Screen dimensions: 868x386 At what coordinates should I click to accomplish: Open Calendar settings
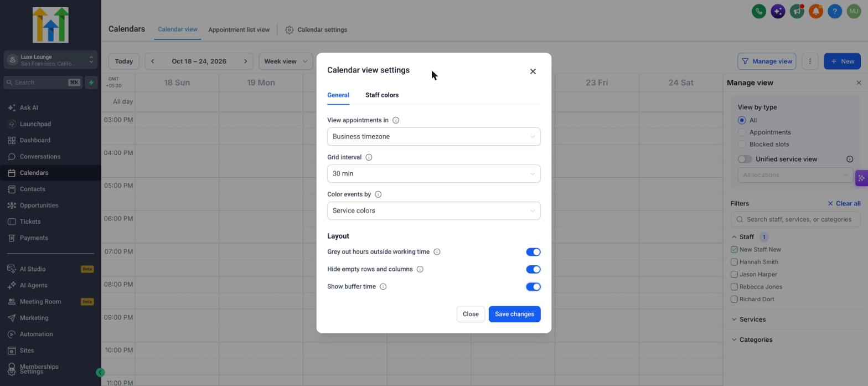pos(316,30)
